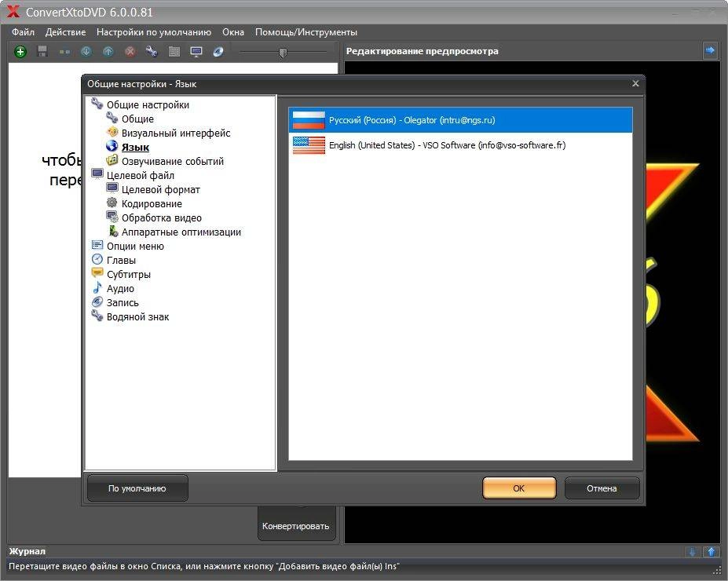Screen dimensions: 728x581
Task: Click the grid layout toolbar icon
Action: coord(174,52)
